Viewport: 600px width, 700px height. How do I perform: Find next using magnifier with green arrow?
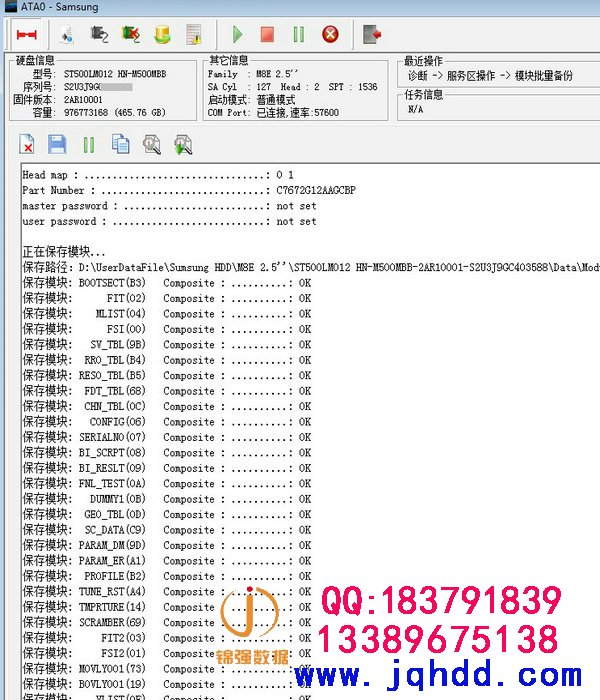(x=183, y=144)
